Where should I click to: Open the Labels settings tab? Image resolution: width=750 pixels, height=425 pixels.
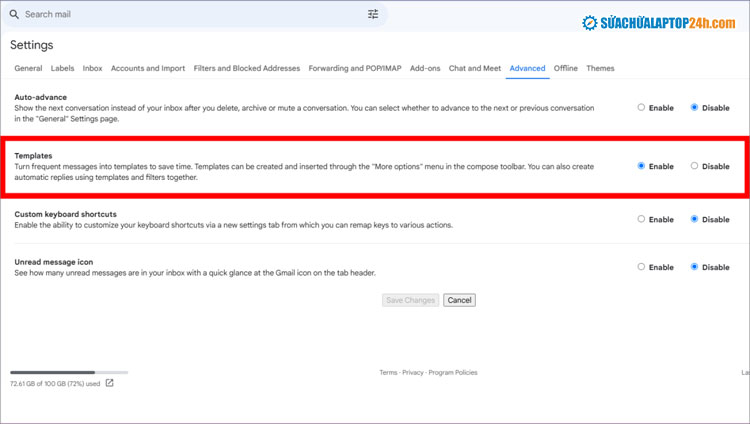coord(63,68)
